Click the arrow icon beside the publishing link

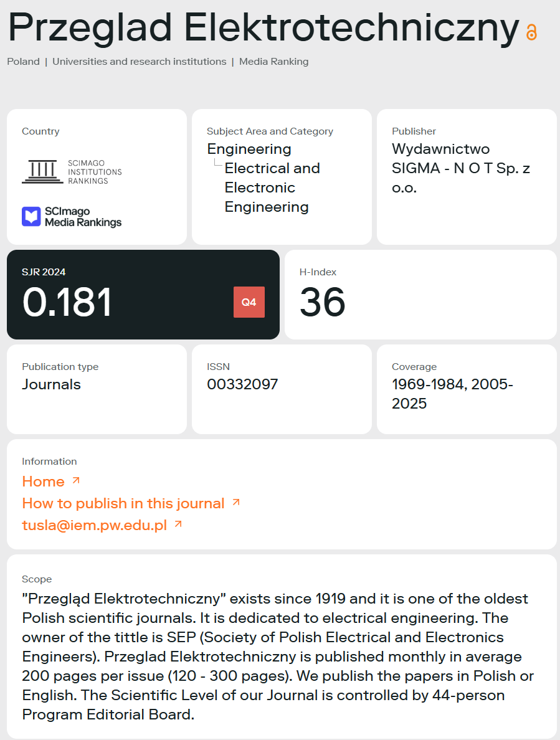[x=236, y=502]
